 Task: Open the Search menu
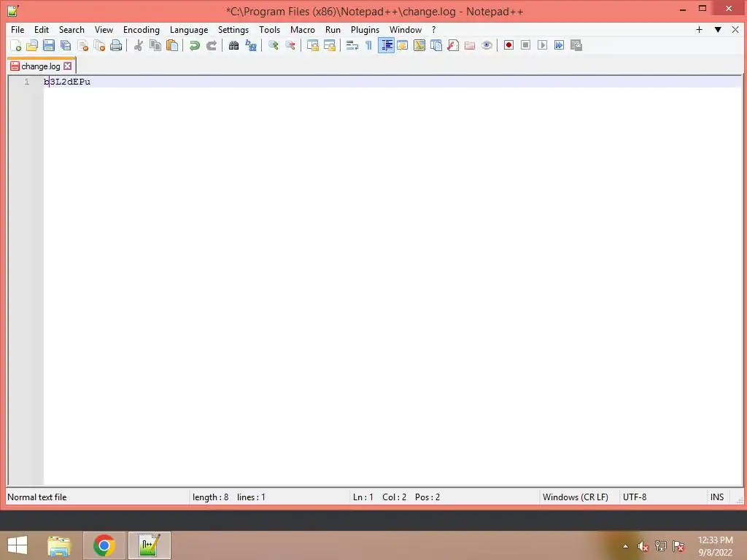pos(71,29)
